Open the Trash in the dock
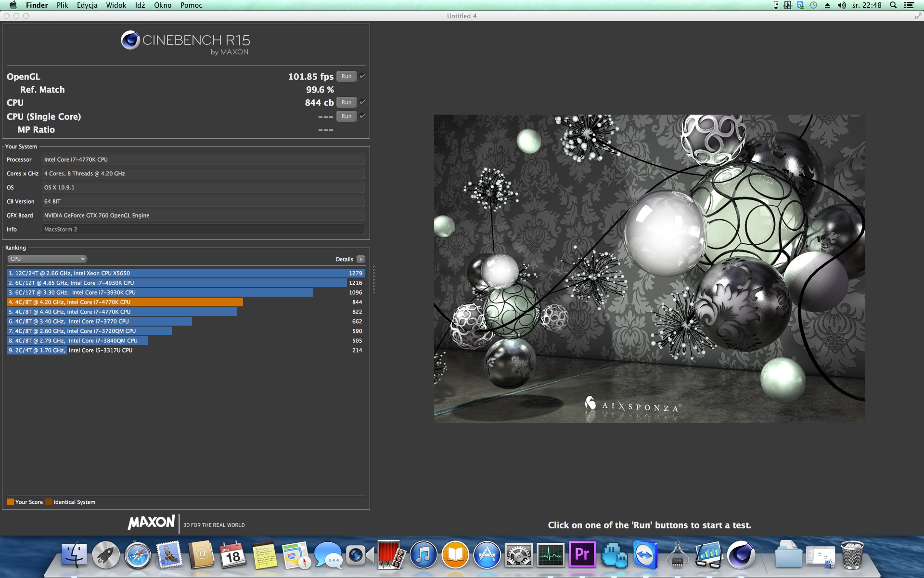Image resolution: width=924 pixels, height=578 pixels. pos(852,555)
